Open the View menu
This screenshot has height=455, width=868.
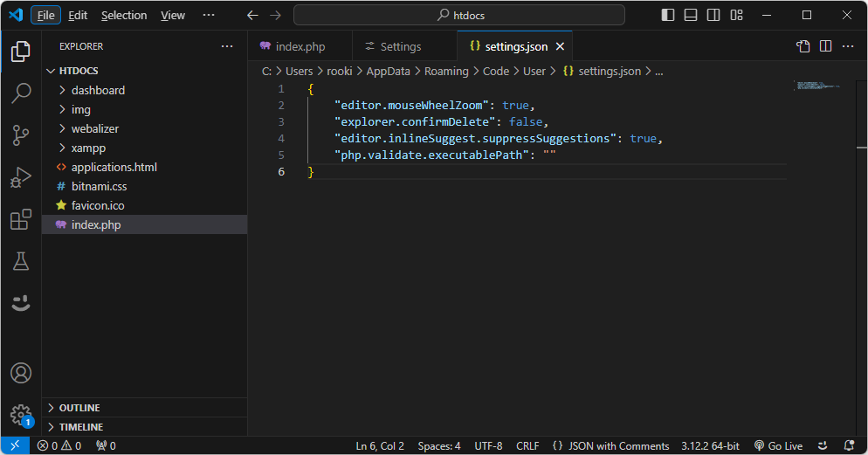point(173,16)
